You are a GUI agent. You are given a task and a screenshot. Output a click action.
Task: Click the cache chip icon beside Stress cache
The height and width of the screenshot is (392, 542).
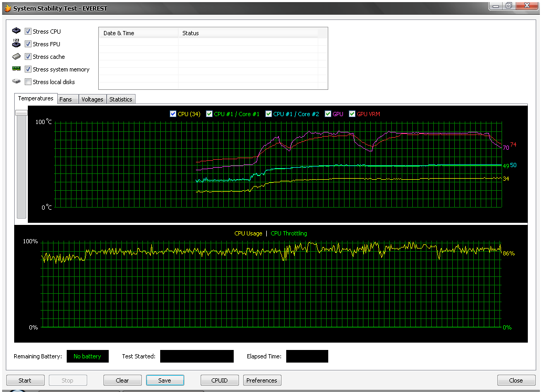(x=16, y=57)
